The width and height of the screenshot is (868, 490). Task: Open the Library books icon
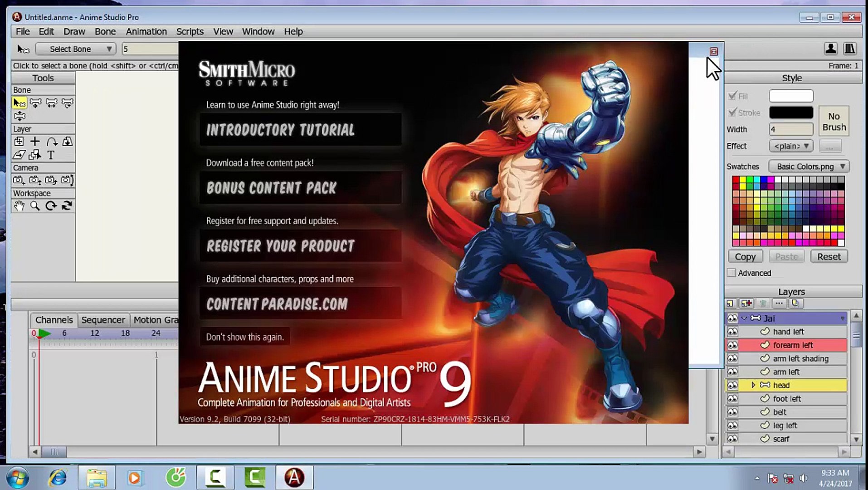[849, 49]
